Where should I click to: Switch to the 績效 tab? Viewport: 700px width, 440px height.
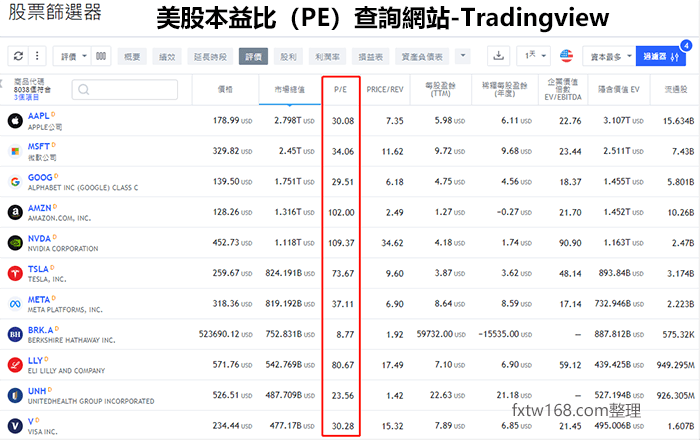[x=167, y=57]
